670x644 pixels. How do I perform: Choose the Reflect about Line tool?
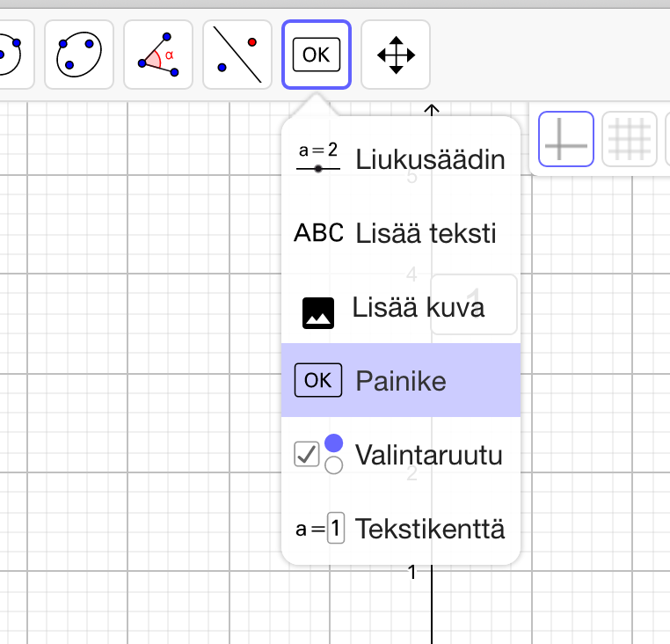tap(237, 55)
